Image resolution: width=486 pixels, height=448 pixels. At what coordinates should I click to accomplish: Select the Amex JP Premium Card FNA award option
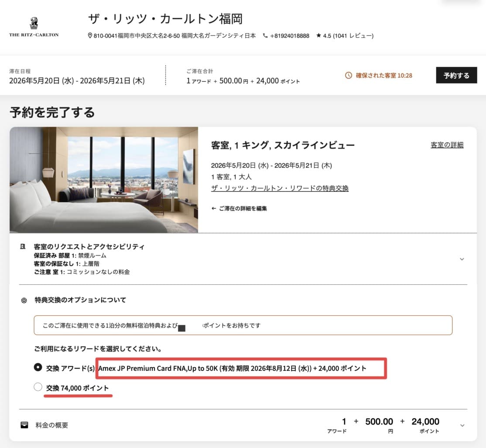pos(38,368)
